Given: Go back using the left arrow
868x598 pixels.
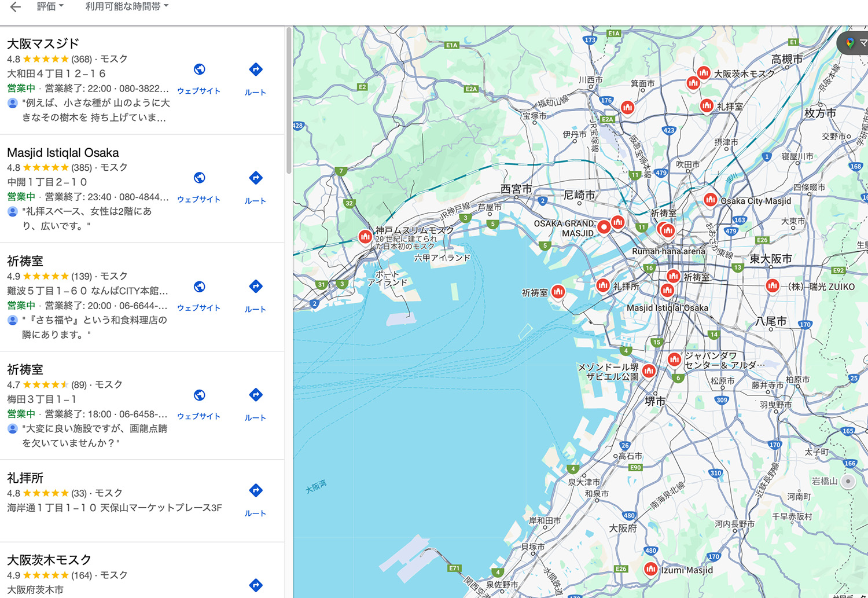Looking at the screenshot, I should (x=16, y=7).
